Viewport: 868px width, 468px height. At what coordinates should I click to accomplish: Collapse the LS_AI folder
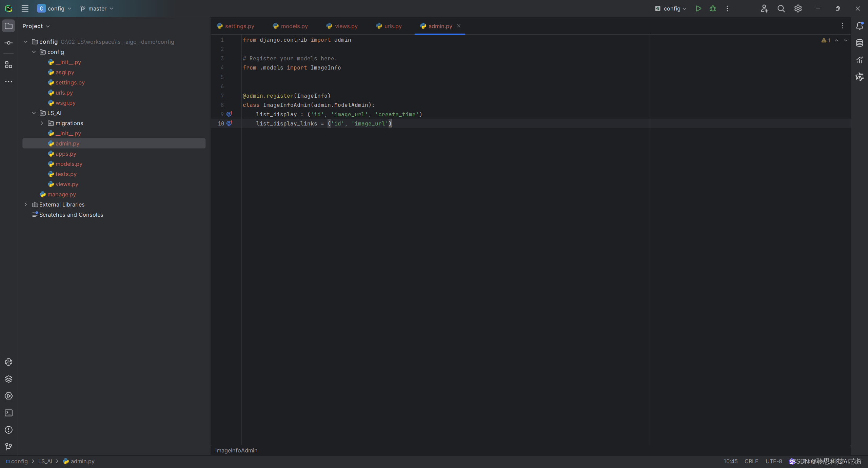click(x=34, y=113)
